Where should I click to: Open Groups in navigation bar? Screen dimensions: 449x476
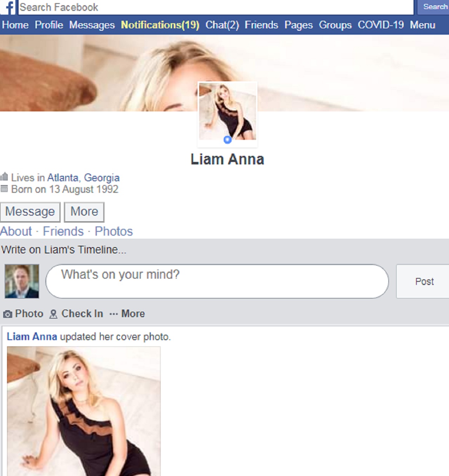(x=335, y=25)
